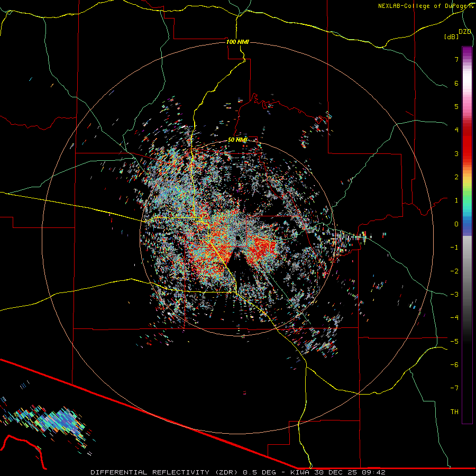Click the [dB] units label

(451, 36)
